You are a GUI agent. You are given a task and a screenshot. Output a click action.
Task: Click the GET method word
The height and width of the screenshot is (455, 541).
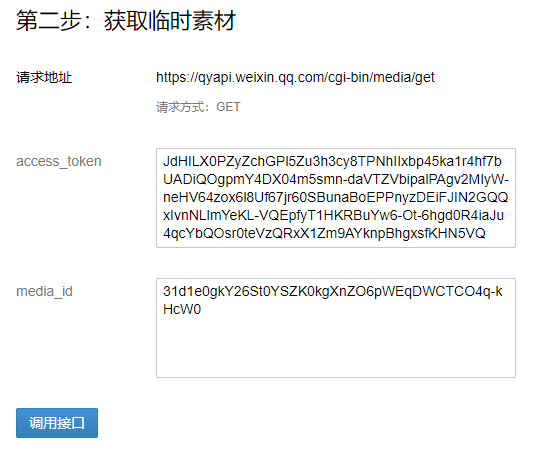coord(228,107)
